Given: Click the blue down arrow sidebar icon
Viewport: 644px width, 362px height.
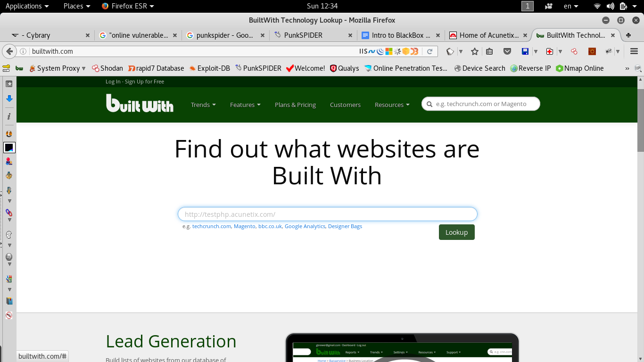Looking at the screenshot, I should (x=9, y=99).
